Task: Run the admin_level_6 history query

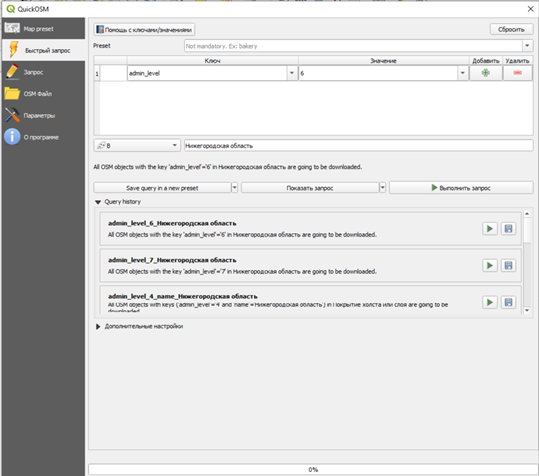Action: (x=490, y=229)
